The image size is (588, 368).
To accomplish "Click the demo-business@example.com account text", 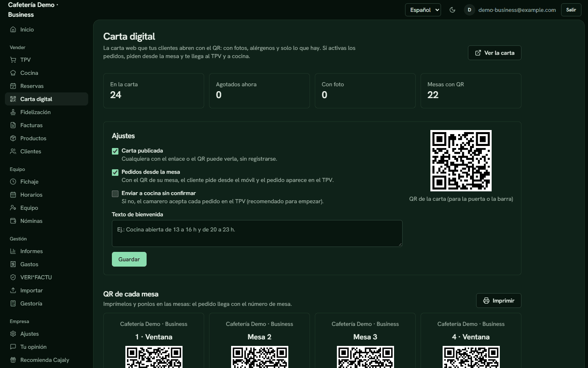I will (517, 10).
